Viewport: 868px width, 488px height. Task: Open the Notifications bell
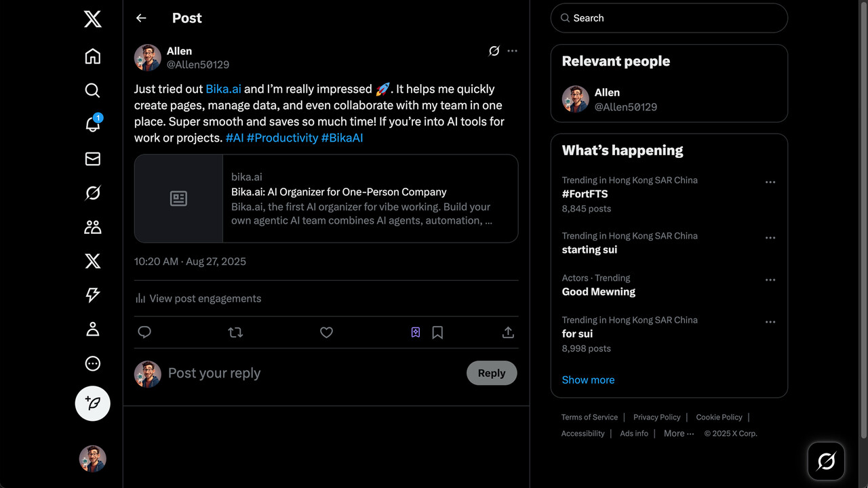(93, 125)
